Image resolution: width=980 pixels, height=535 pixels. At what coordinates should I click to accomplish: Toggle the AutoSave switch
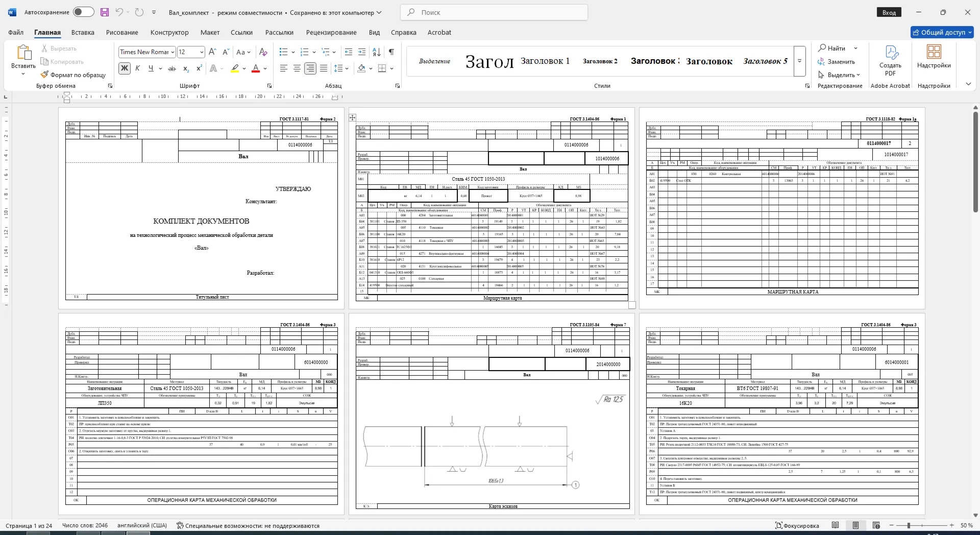[x=84, y=12]
